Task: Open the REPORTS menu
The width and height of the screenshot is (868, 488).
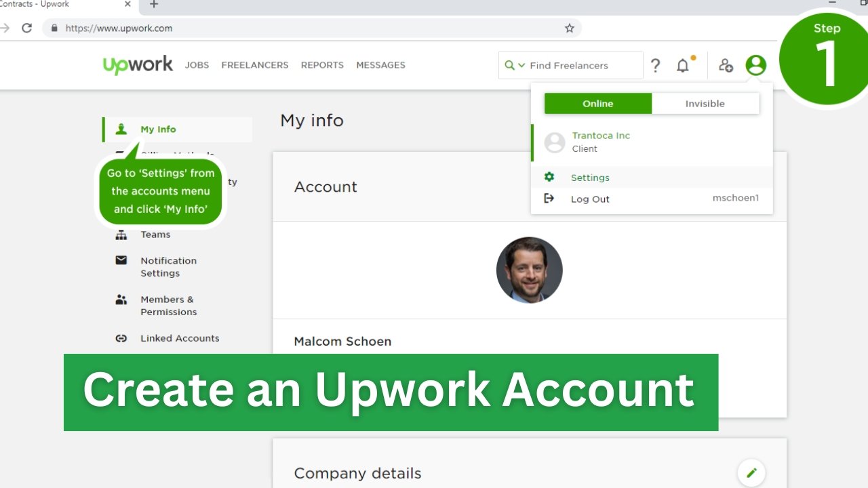Action: (x=322, y=65)
